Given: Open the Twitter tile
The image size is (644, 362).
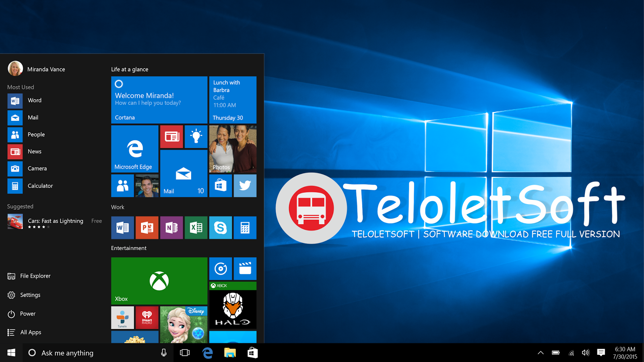Looking at the screenshot, I should (x=245, y=186).
